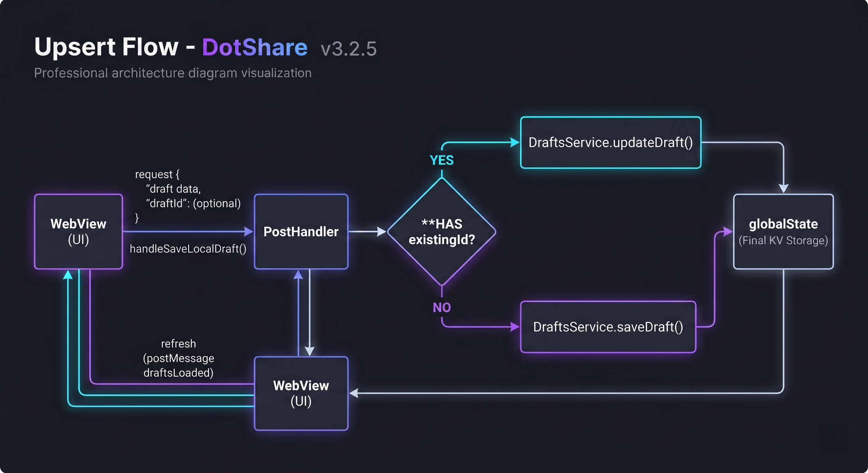Select the v3.2.5 version label
The height and width of the screenshot is (473, 868).
tap(348, 49)
